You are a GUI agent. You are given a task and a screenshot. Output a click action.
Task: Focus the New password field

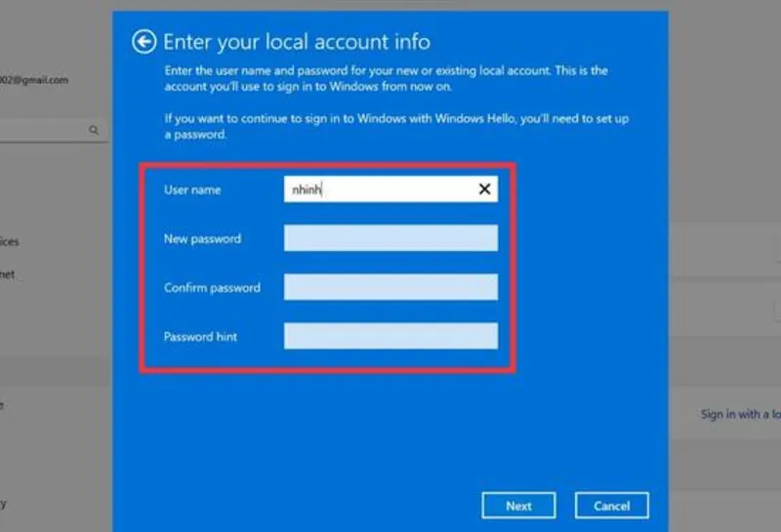click(x=390, y=238)
